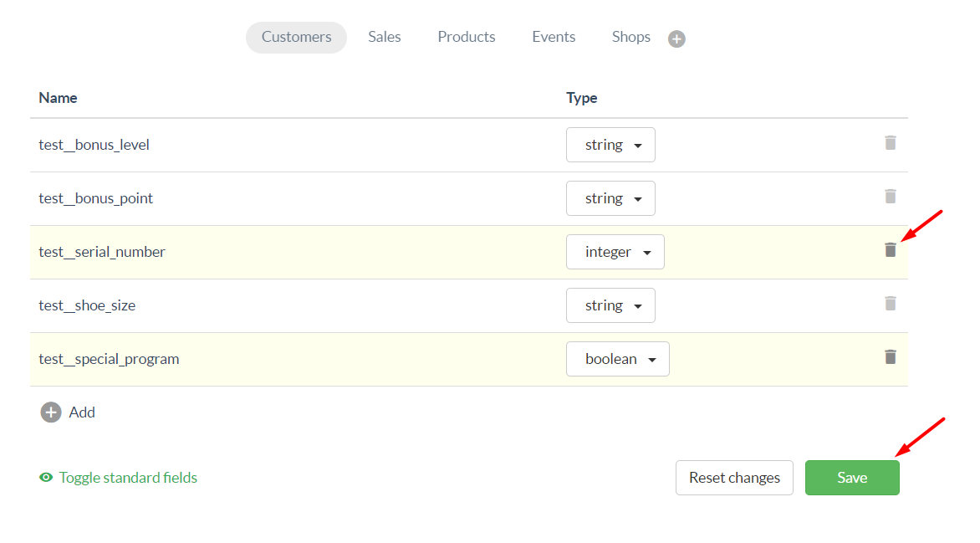980x543 pixels.
Task: Click the plus icon next to Shops
Action: 676,38
